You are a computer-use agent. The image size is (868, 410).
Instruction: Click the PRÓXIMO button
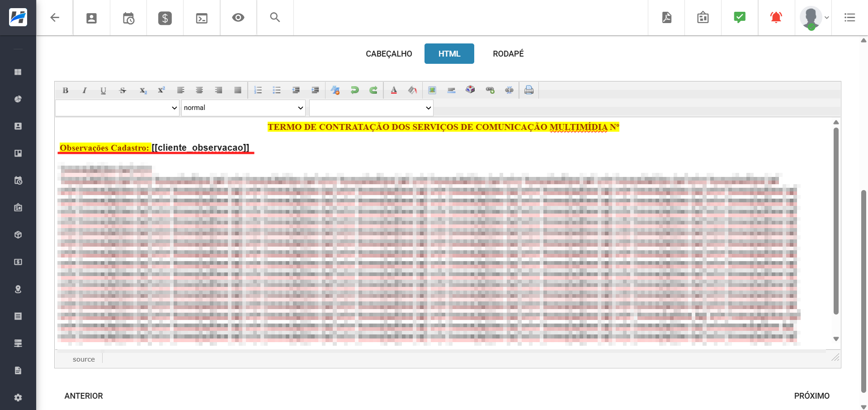click(811, 396)
